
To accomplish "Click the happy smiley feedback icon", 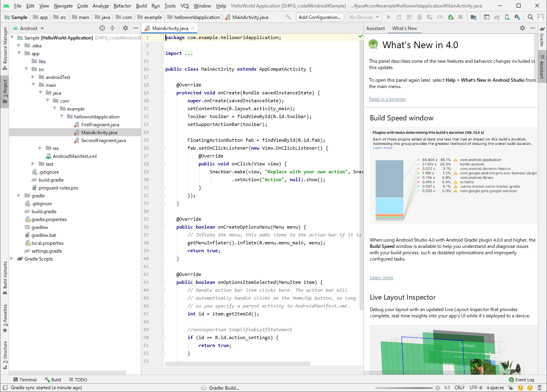I will coord(521,388).
